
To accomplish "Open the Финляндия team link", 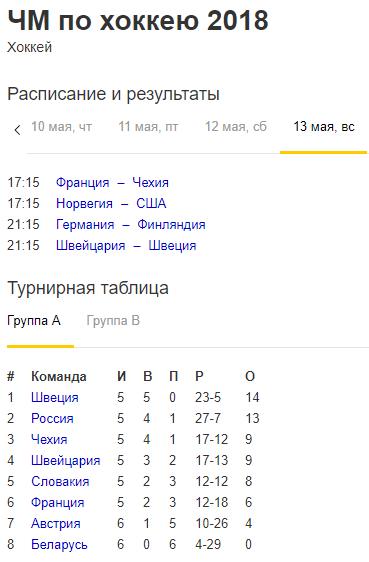I will tap(172, 225).
